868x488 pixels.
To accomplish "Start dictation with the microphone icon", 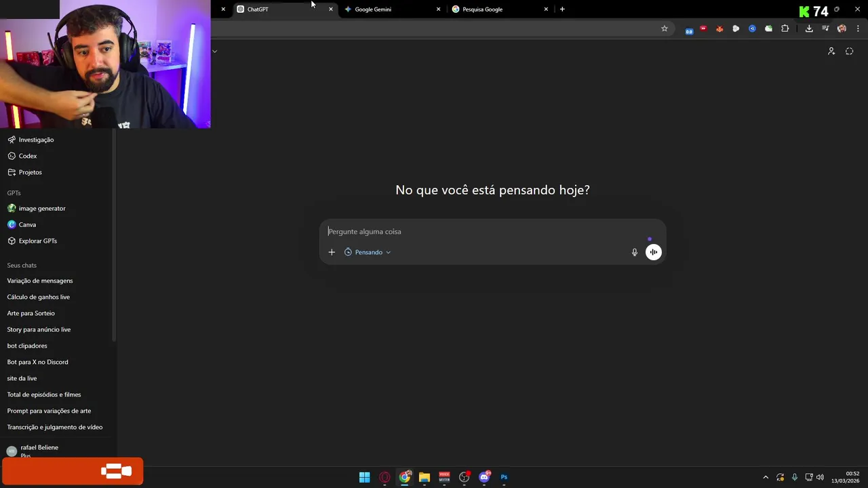I will pos(635,252).
